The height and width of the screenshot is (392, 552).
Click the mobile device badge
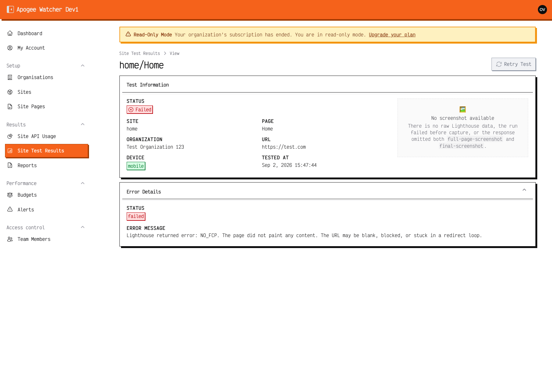(136, 166)
